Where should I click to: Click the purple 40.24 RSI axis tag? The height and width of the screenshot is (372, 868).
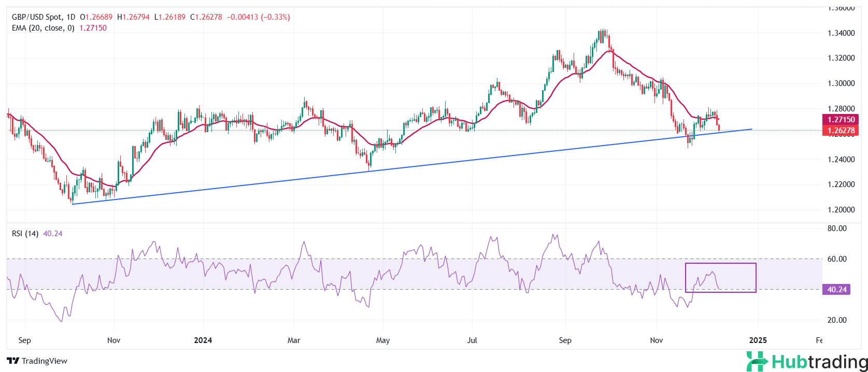coord(836,290)
